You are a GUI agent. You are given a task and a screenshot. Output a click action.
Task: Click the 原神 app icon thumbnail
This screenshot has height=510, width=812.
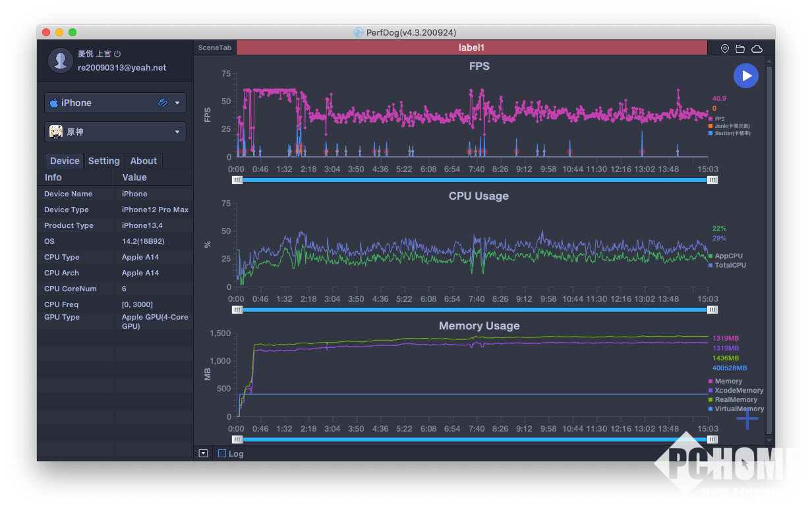tap(56, 132)
